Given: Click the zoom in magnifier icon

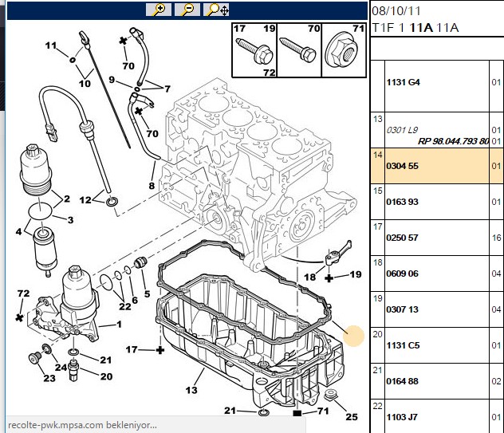Looking at the screenshot, I should pos(159,10).
